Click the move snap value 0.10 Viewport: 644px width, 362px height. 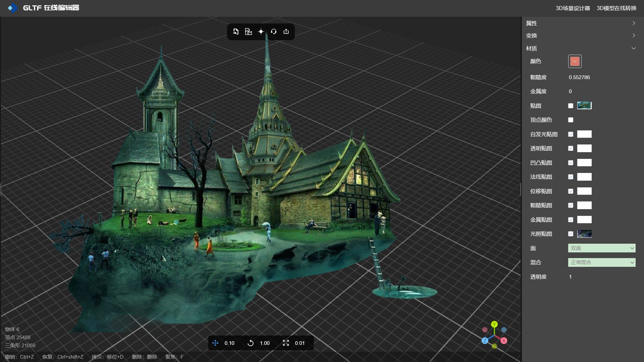click(229, 343)
